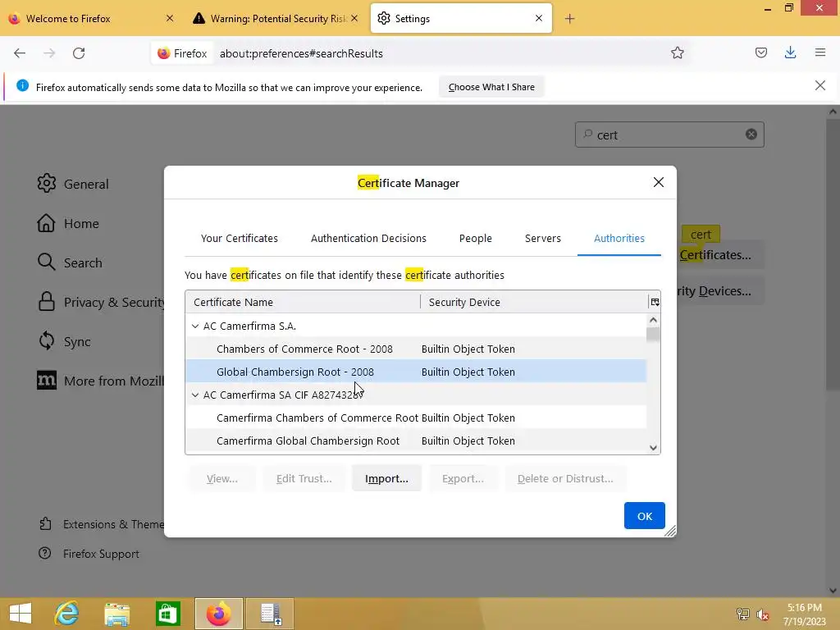Launch Internet Explorer from the taskbar
840x630 pixels.
point(67,614)
